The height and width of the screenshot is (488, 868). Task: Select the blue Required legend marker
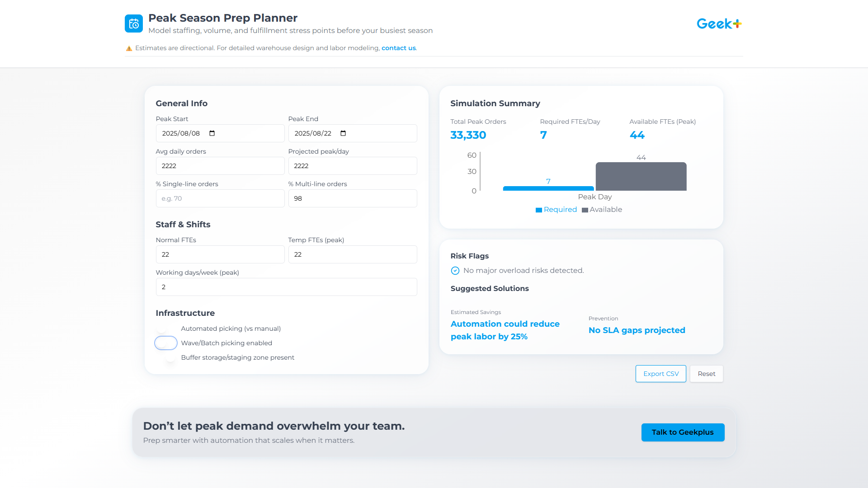538,210
